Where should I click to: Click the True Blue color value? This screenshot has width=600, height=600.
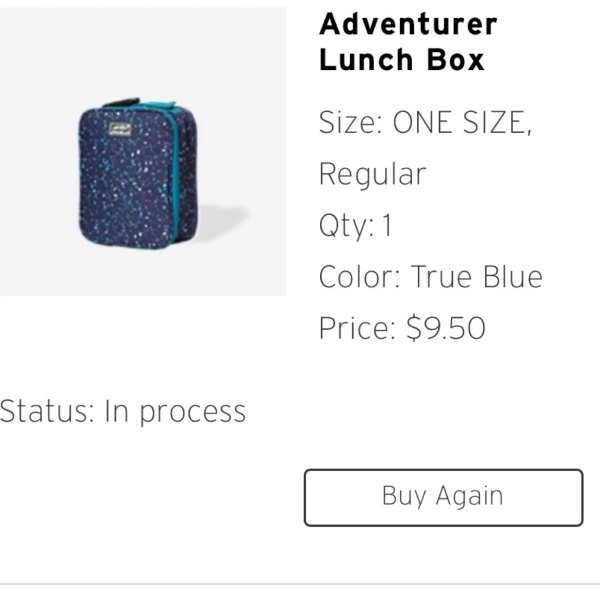coord(476,277)
